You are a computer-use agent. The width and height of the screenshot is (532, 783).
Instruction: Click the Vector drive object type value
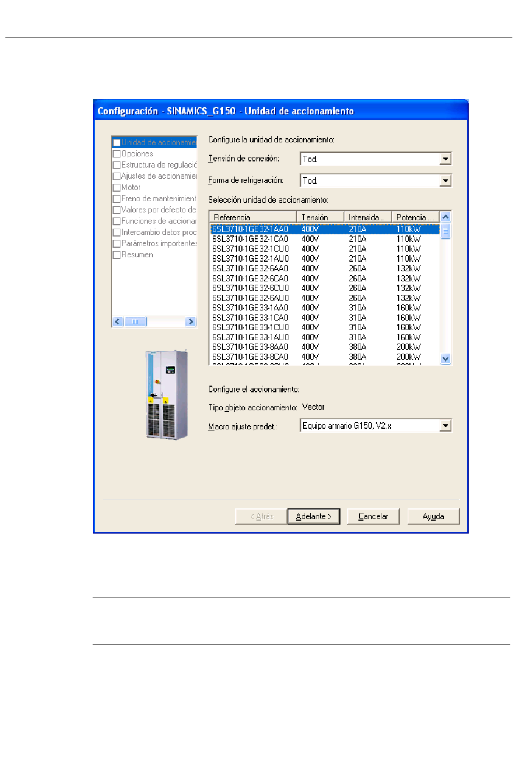pos(314,407)
